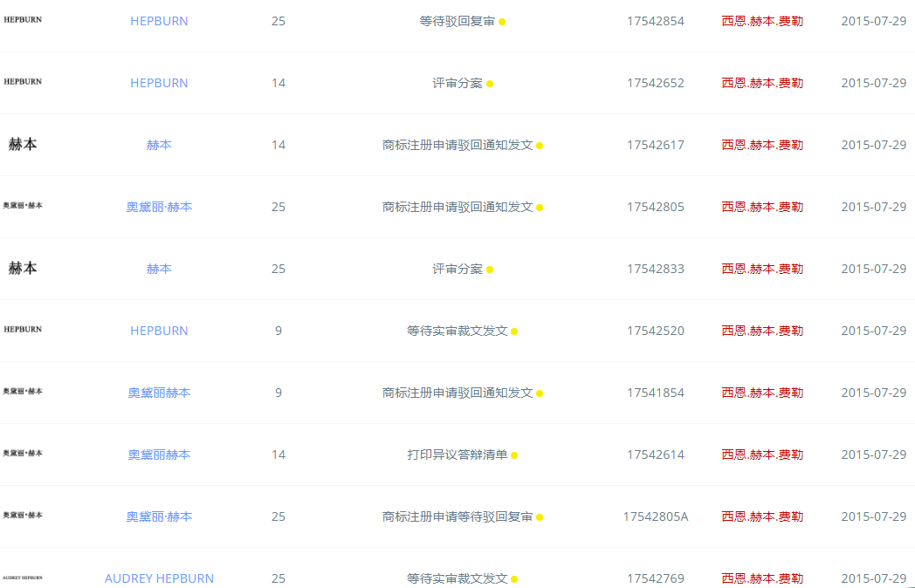
Task: Select applicant 西恩.赫本.费勒 in row 17542614
Action: 762,455
